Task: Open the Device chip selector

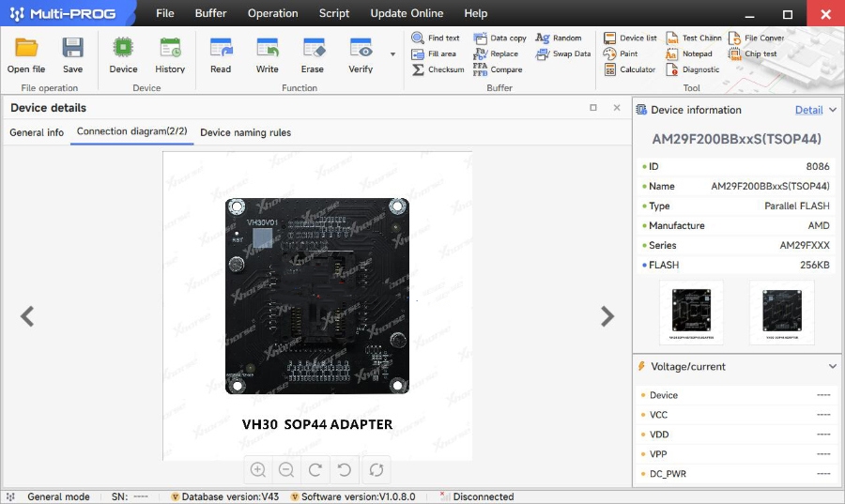Action: coord(123,55)
